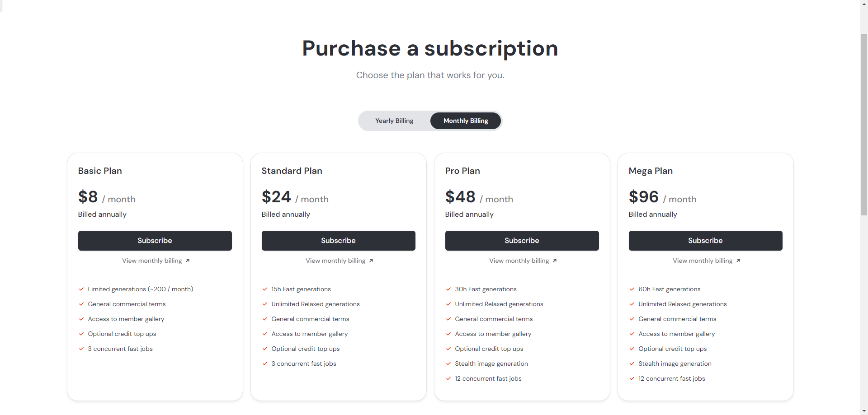Click checkmark next to 60h Fast generations

(x=632, y=289)
